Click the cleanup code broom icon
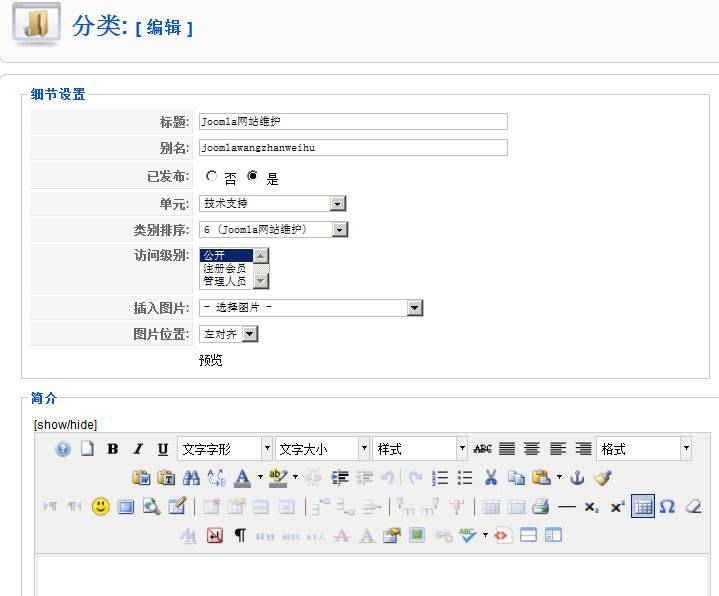 (x=603, y=478)
